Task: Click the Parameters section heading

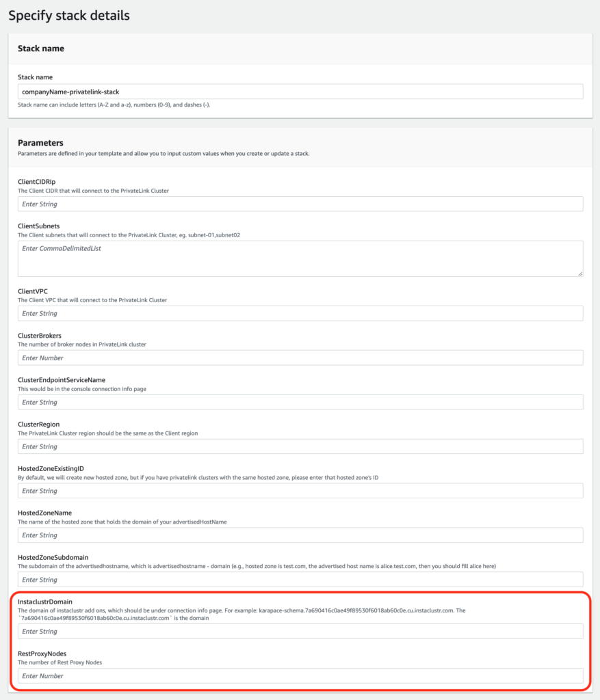Action: click(x=40, y=143)
